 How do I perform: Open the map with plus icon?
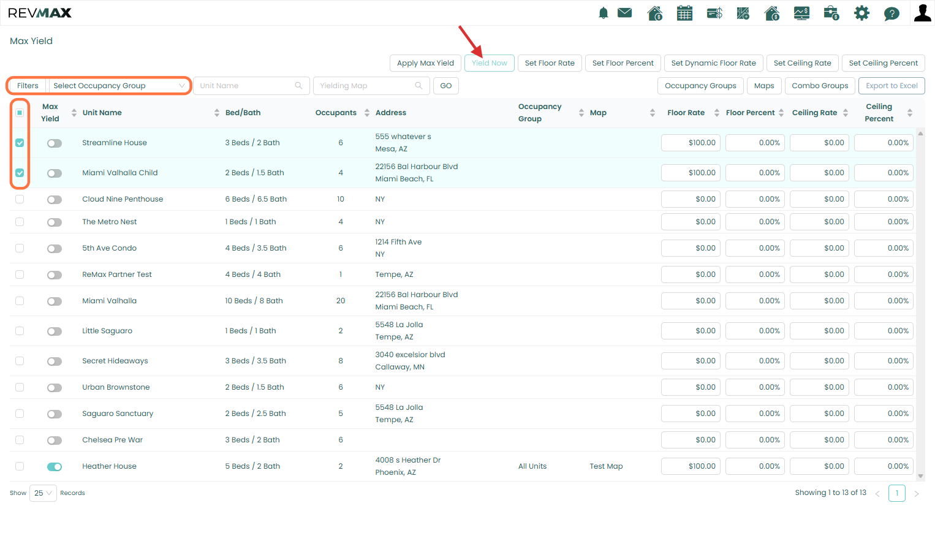743,13
